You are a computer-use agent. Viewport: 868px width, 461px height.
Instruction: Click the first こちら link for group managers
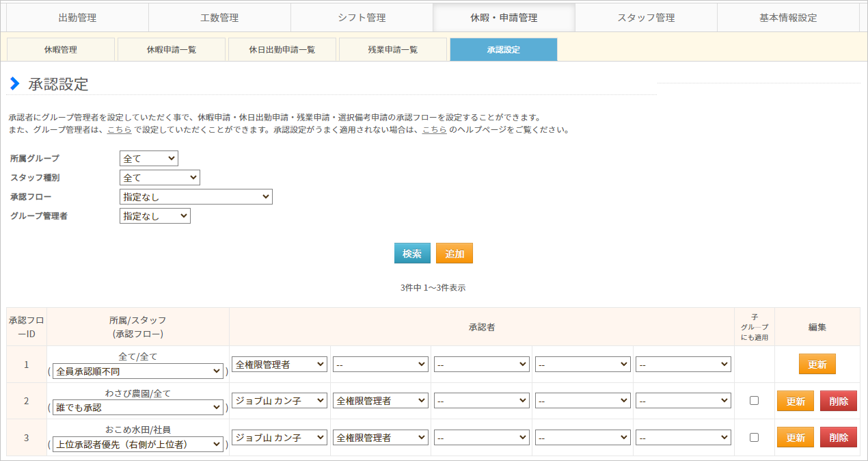tap(120, 129)
